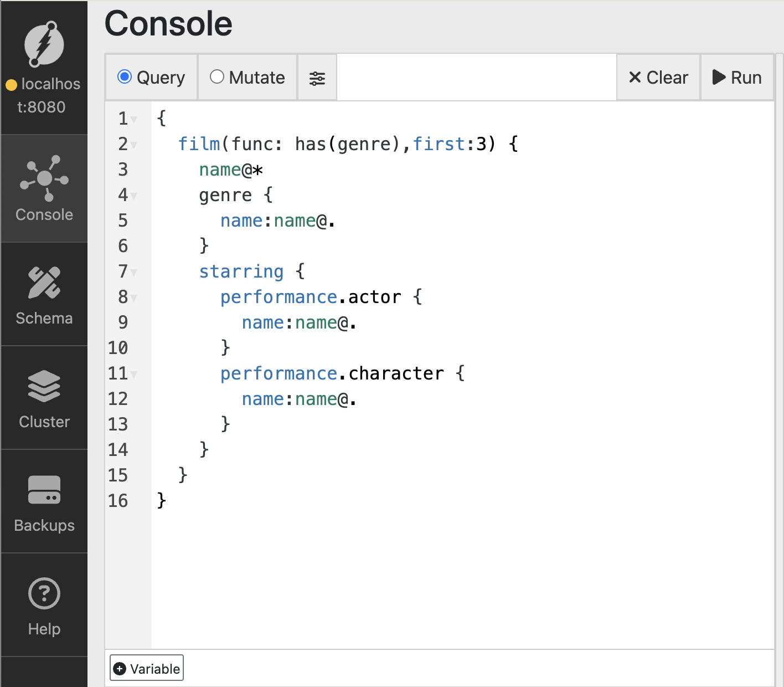Open query options sliders icon
Image resolution: width=784 pixels, height=687 pixels.
coord(317,78)
